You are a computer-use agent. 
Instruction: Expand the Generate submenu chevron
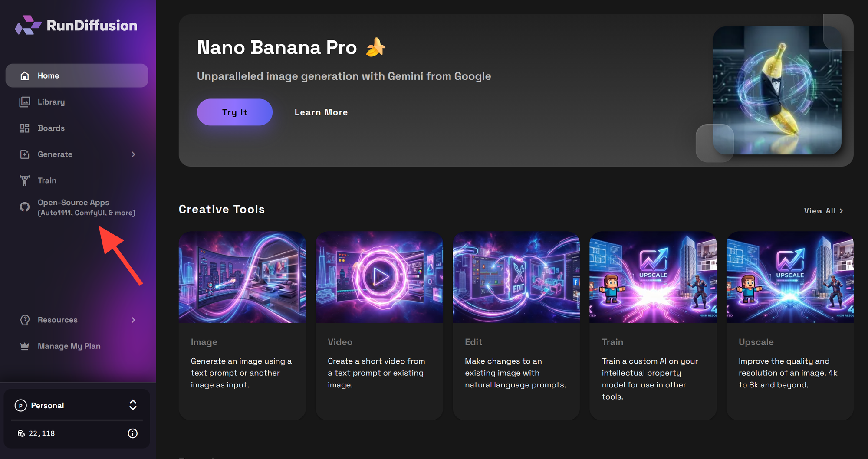tap(133, 154)
